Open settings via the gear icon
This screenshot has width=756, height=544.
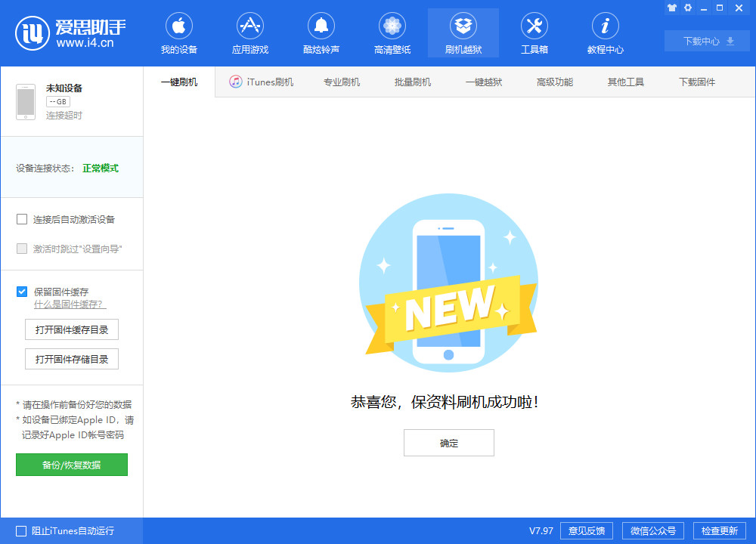[x=686, y=8]
